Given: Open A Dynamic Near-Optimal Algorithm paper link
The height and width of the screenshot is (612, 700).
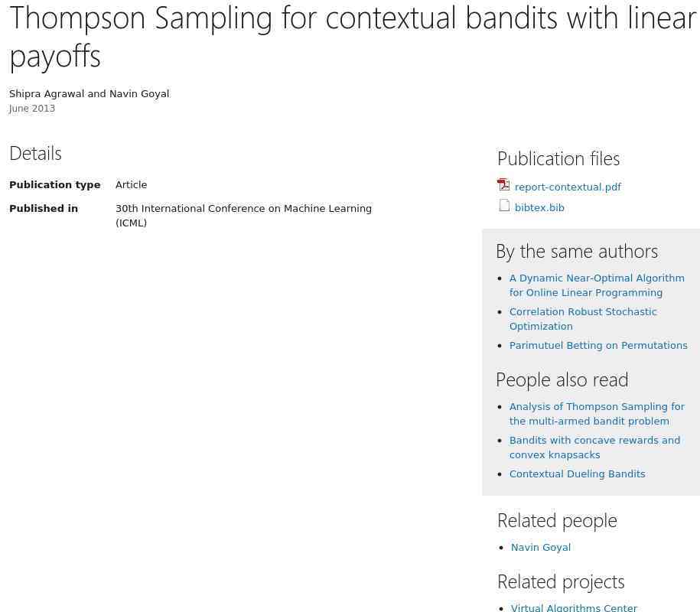Looking at the screenshot, I should (597, 285).
